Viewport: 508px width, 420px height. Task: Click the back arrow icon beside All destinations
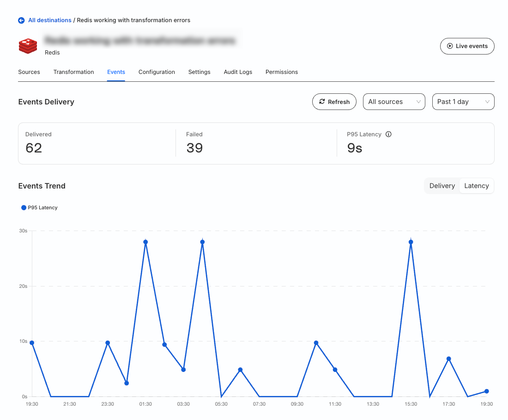[21, 20]
